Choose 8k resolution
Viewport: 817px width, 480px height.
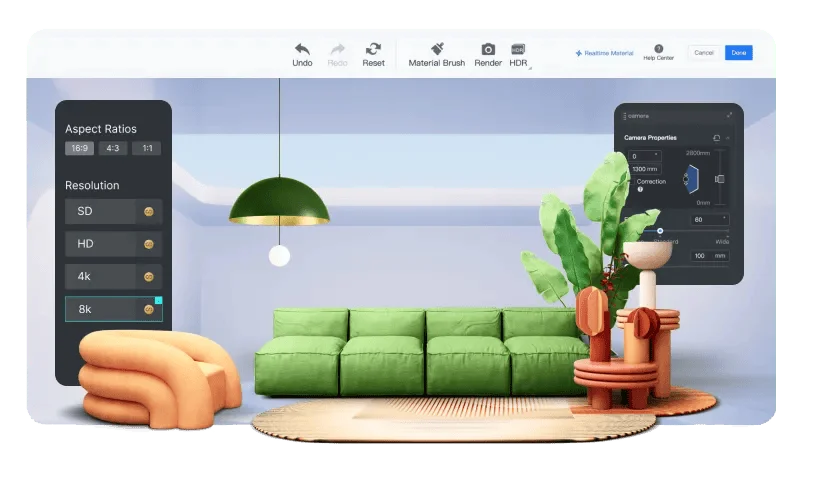[114, 309]
